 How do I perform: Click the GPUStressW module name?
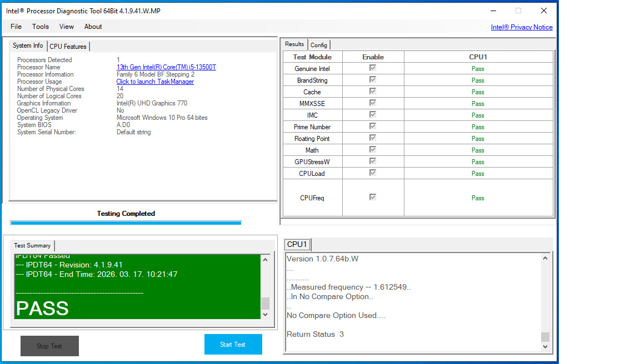[x=312, y=162]
